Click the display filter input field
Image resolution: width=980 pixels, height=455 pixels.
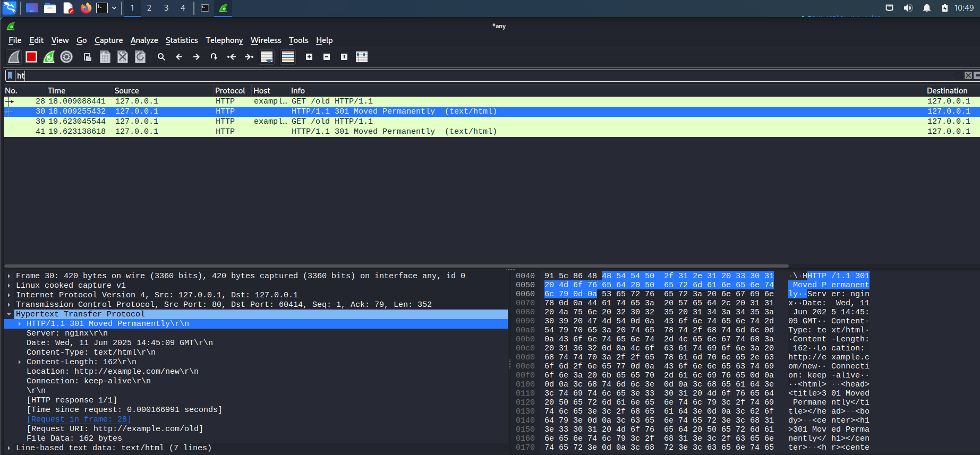(x=489, y=75)
